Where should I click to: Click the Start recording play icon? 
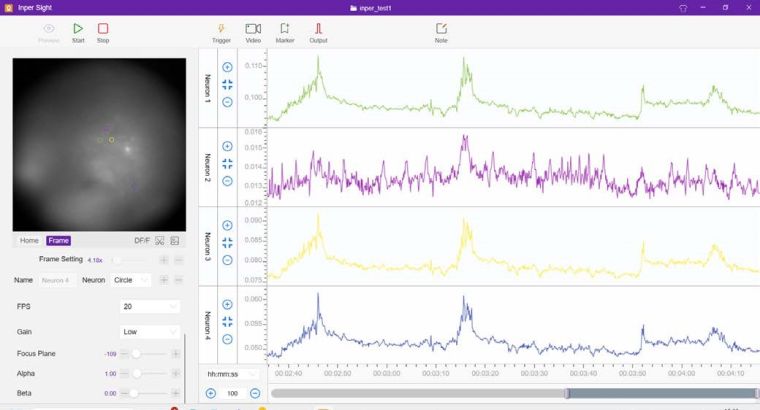tap(78, 29)
